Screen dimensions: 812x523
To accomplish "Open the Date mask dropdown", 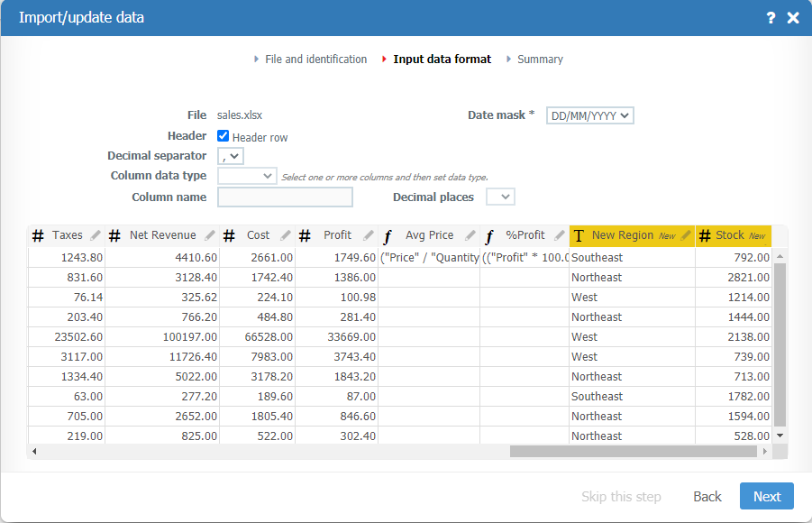I will point(590,115).
